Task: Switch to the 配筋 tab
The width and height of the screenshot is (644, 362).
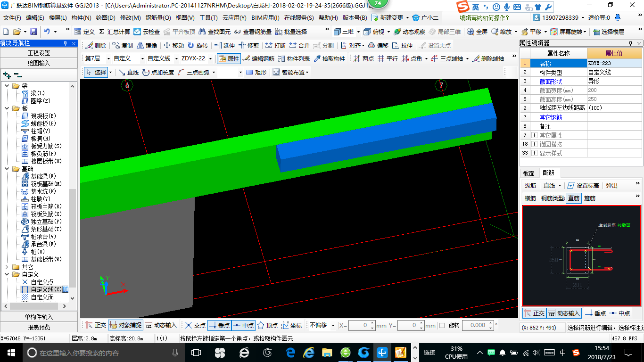Action: coord(548,173)
